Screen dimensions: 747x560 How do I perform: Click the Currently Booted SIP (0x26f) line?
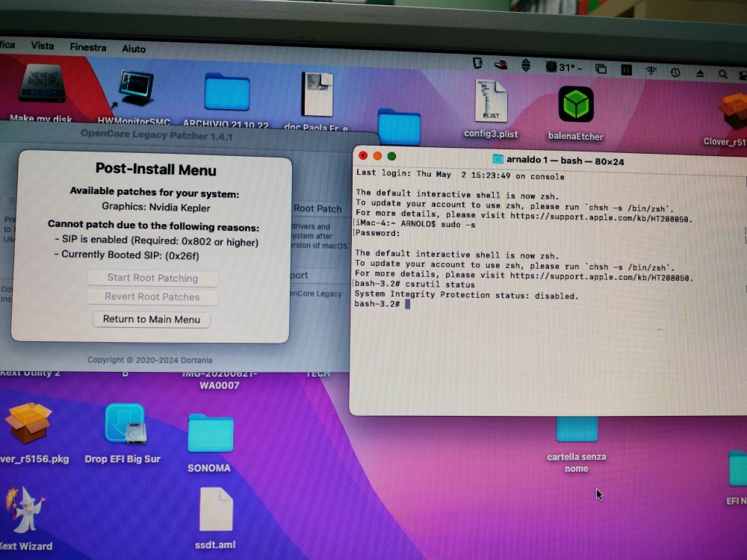point(127,255)
